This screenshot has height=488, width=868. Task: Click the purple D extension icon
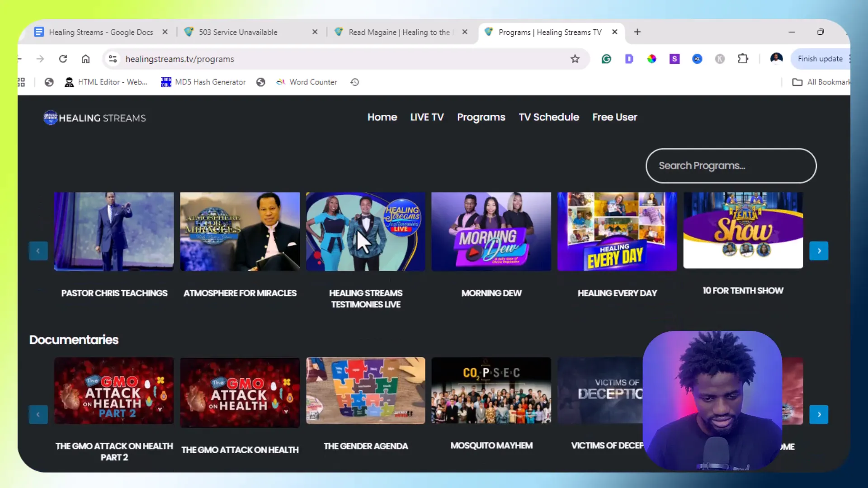coord(629,59)
